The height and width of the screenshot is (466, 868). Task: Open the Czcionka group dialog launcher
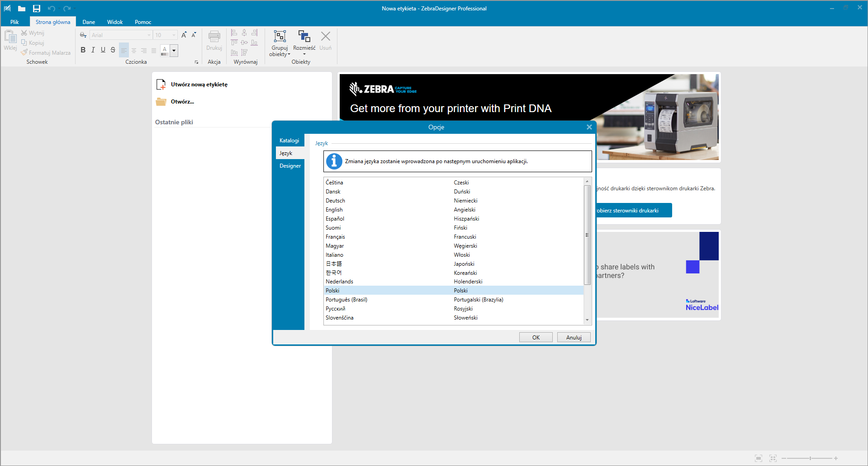point(196,62)
